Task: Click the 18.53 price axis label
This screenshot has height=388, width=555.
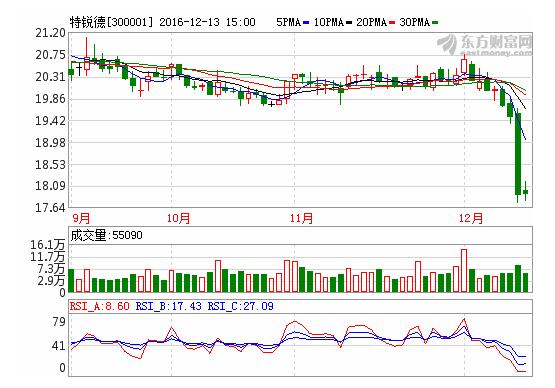Action: coord(50,165)
